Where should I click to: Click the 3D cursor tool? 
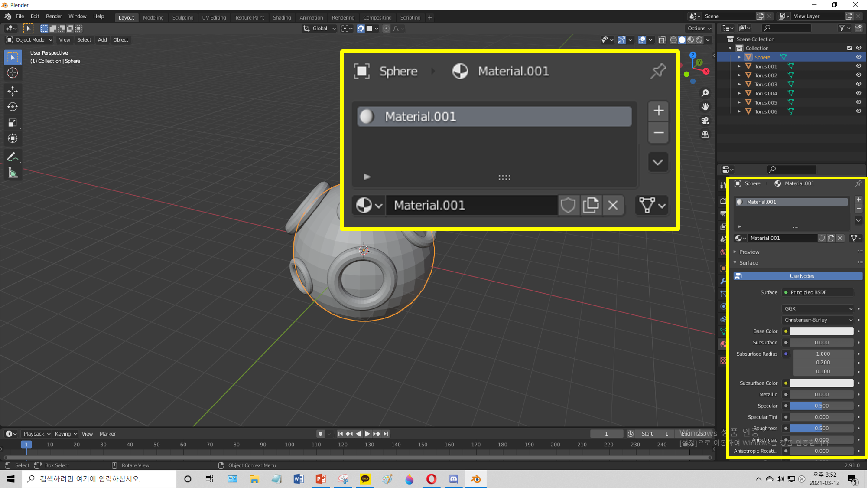point(13,73)
